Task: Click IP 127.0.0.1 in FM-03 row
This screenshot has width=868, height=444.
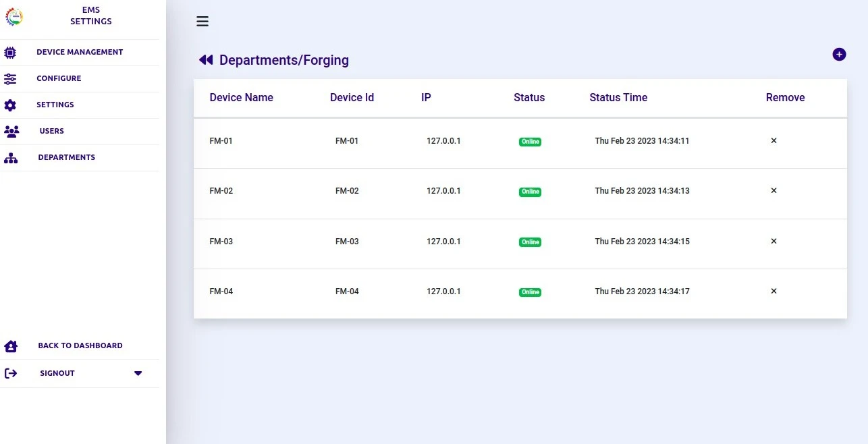Action: coord(443,242)
